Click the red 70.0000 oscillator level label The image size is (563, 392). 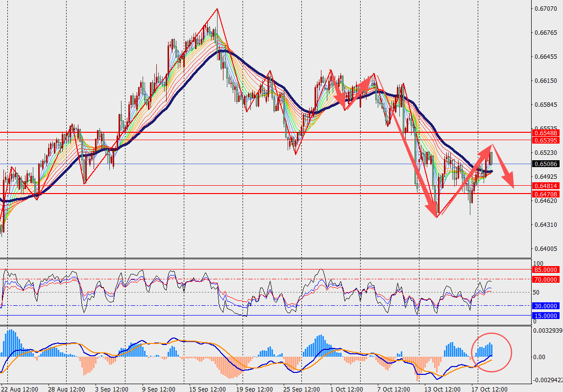545,279
